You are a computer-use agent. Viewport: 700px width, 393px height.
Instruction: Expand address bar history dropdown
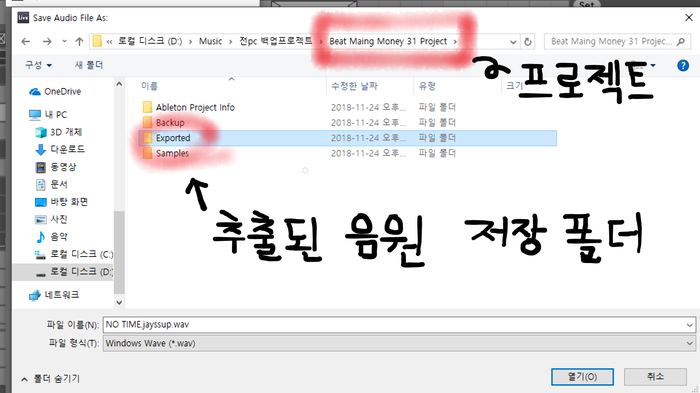point(513,42)
